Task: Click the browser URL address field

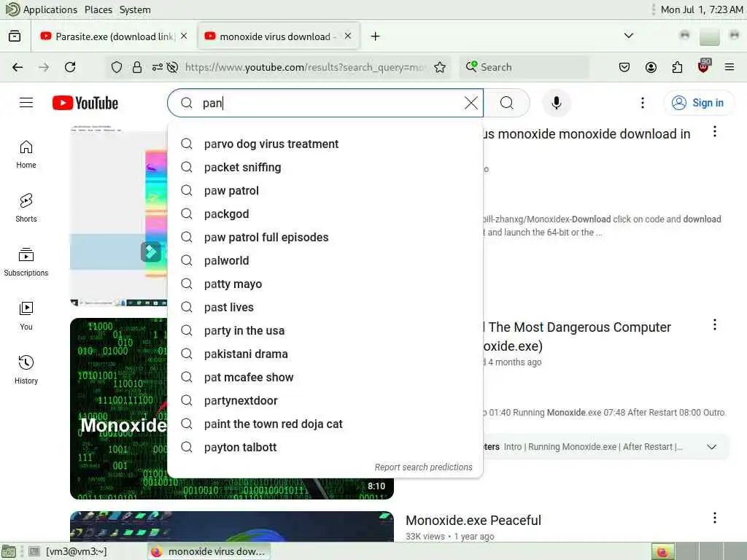Action: tap(305, 67)
